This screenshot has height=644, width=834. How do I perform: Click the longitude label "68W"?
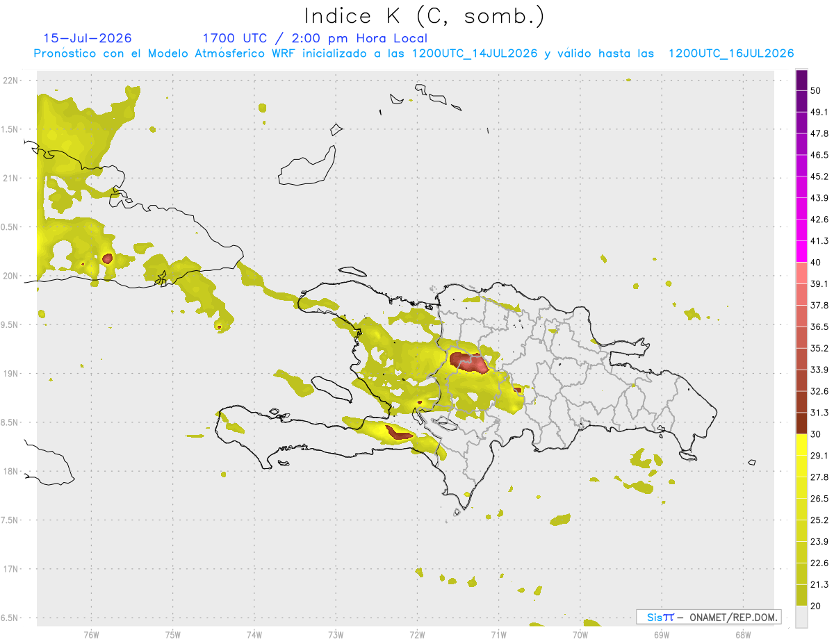(x=743, y=634)
